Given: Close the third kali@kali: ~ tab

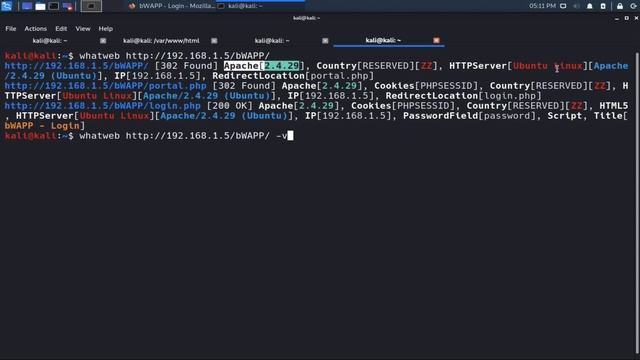Looking at the screenshot, I should pos(325,40).
